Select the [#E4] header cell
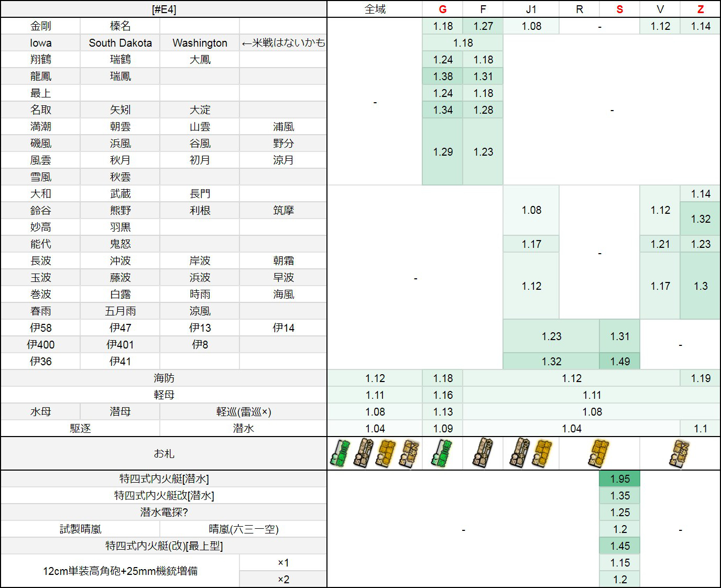Image resolution: width=721 pixels, height=588 pixels. point(164,9)
